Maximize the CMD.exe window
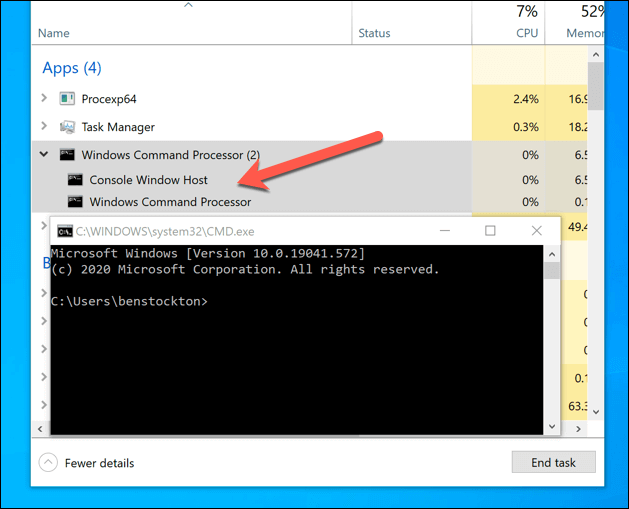This screenshot has width=629, height=509. [490, 231]
